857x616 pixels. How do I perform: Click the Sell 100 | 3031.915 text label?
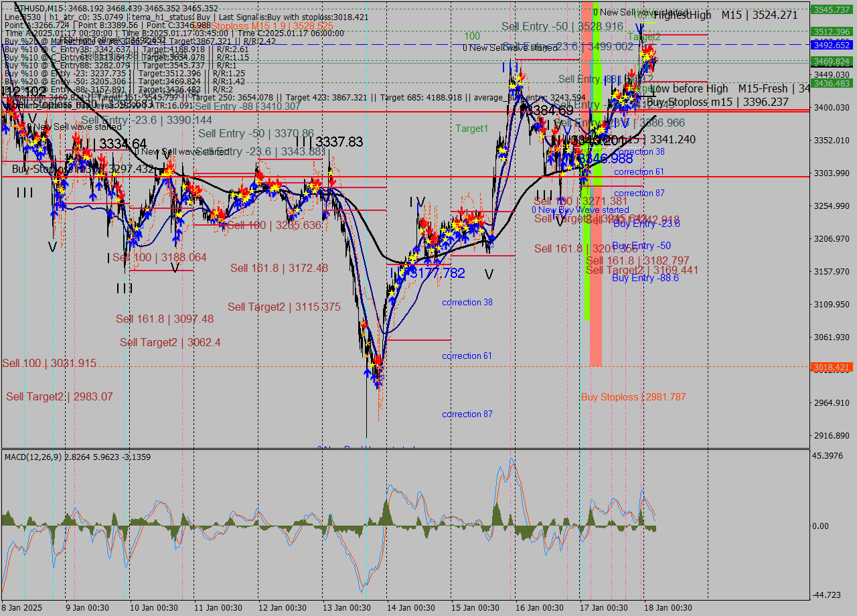(49, 363)
